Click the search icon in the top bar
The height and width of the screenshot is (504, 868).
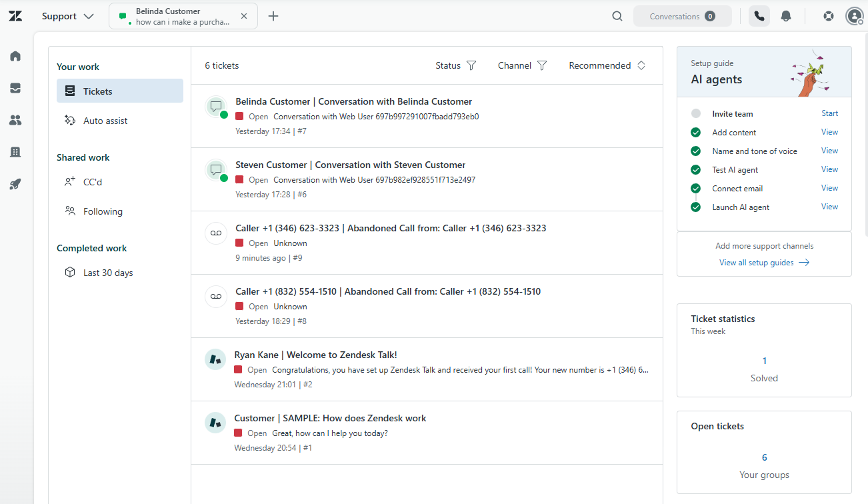pos(617,15)
